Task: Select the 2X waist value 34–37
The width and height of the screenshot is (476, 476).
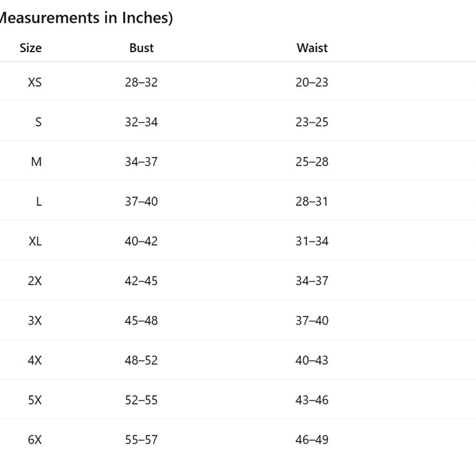Action: pyautogui.click(x=312, y=281)
